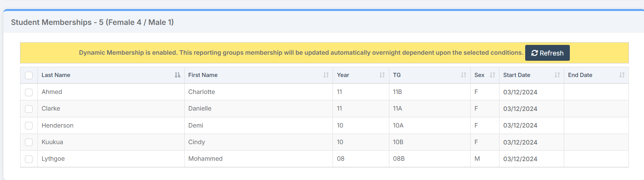The image size is (644, 180).
Task: Sort table by Year using sort icon
Action: [x=382, y=75]
